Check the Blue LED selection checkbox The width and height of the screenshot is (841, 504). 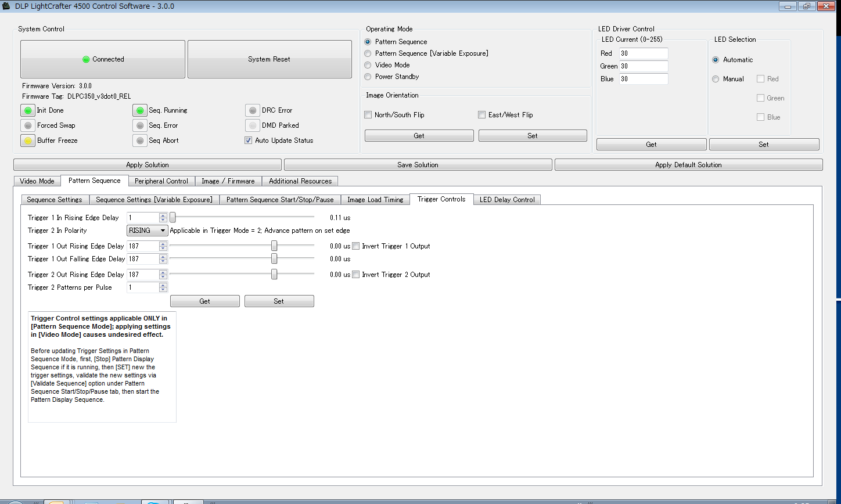click(760, 117)
